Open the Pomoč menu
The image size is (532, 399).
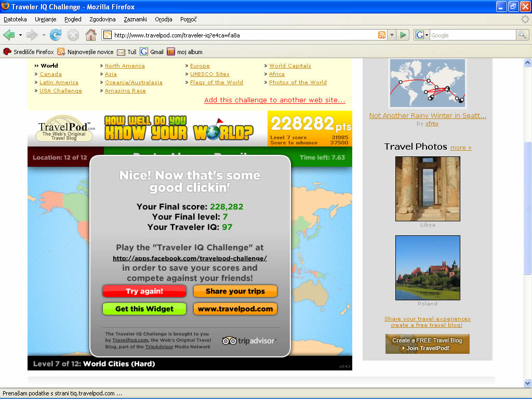click(x=188, y=19)
